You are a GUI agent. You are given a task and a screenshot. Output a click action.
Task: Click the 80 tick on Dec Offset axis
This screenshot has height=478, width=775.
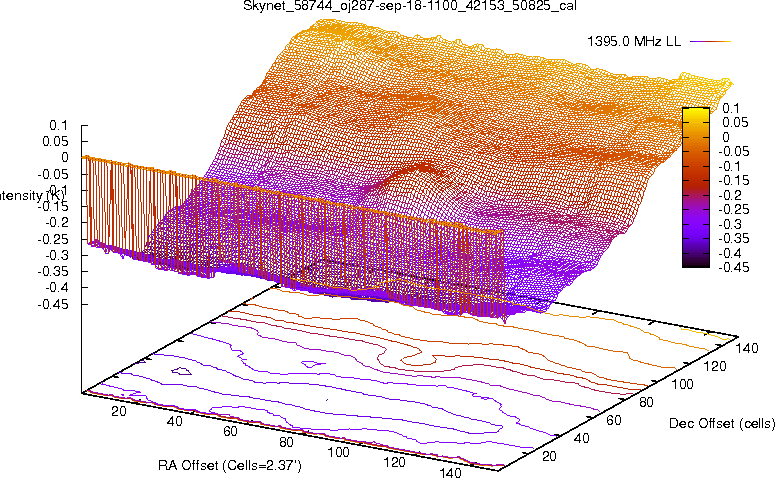[x=646, y=402]
